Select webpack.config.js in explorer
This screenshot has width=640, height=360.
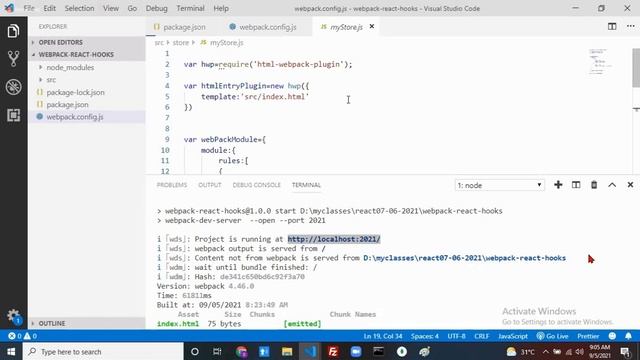point(87,117)
